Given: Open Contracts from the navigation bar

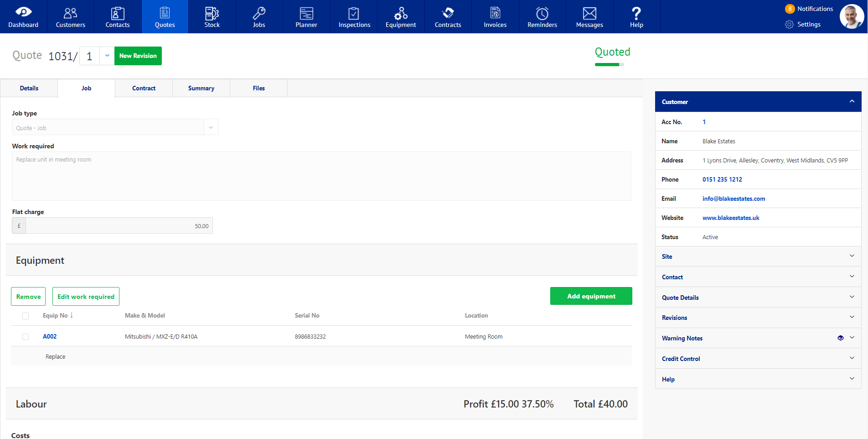Looking at the screenshot, I should pos(448,16).
